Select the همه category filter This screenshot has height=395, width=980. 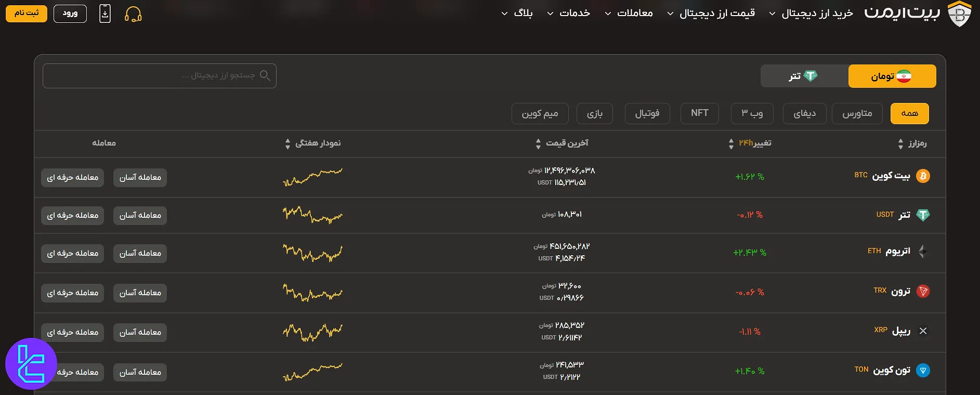click(x=909, y=113)
